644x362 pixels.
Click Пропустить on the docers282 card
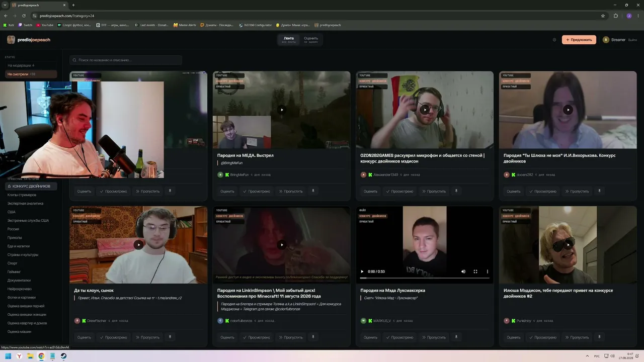click(x=576, y=191)
